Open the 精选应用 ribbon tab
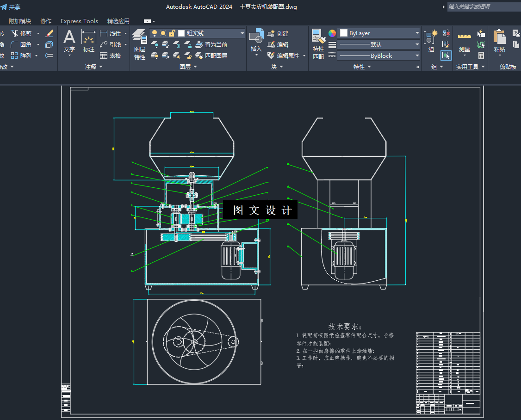521x420 pixels. click(118, 21)
